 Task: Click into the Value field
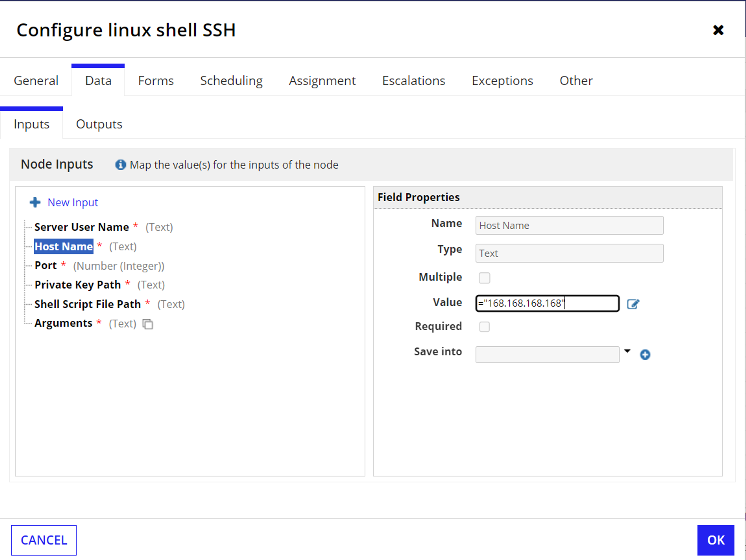click(547, 303)
